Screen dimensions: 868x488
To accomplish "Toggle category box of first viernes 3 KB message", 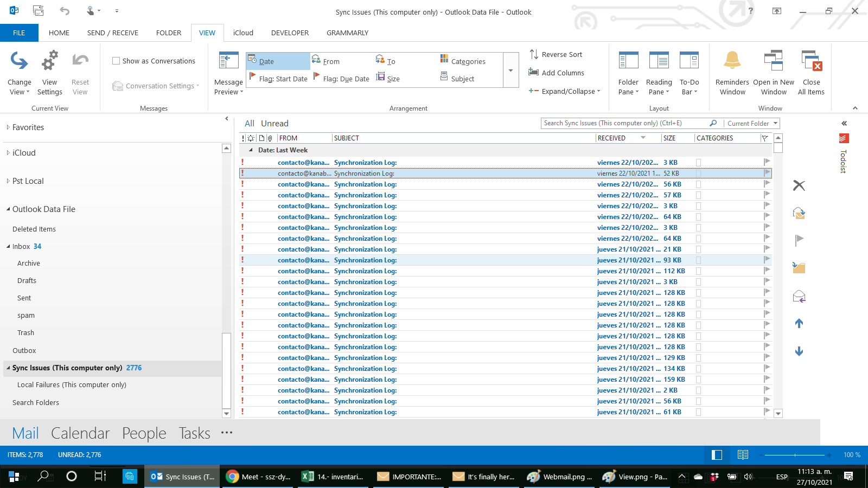I will click(x=699, y=163).
